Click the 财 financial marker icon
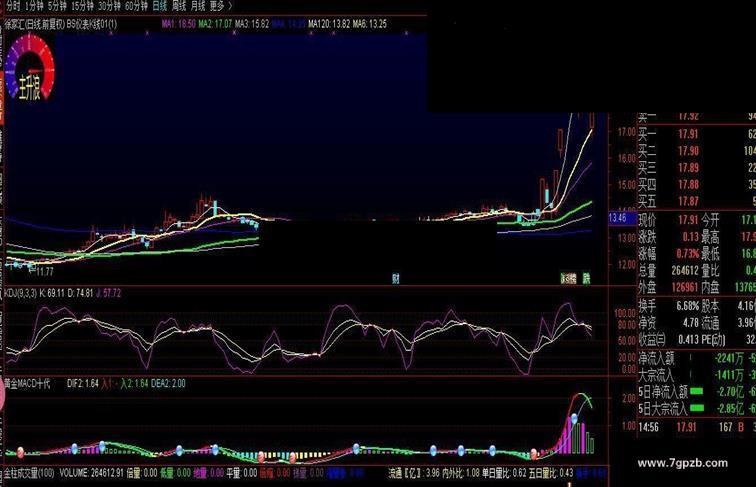 click(395, 278)
